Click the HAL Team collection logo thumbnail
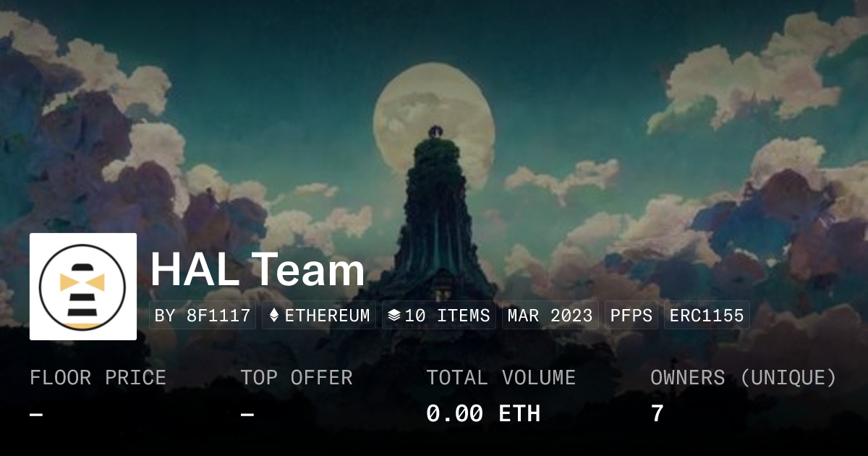 coord(83,287)
